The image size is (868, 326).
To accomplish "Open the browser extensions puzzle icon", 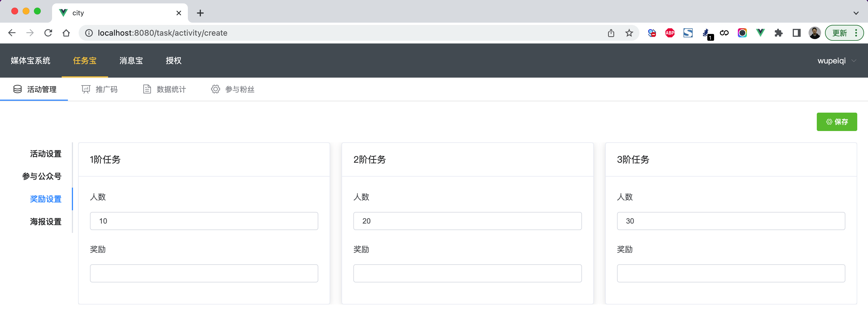I will pyautogui.click(x=778, y=33).
